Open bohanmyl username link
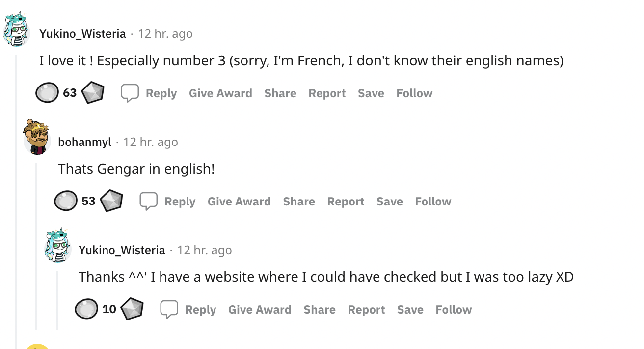 point(84,142)
